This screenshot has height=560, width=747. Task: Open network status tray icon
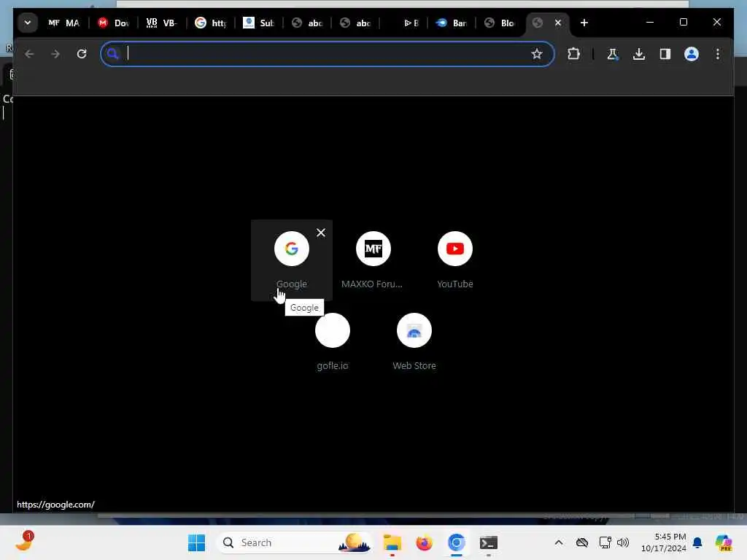pos(605,542)
